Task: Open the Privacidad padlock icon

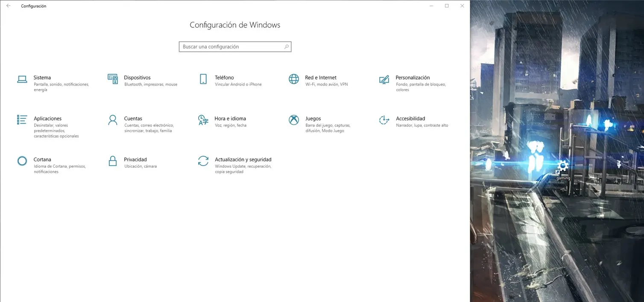Action: (x=113, y=161)
